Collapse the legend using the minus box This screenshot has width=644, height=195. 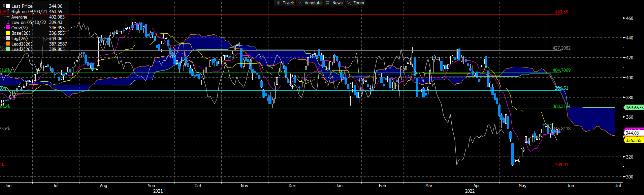coord(4,6)
